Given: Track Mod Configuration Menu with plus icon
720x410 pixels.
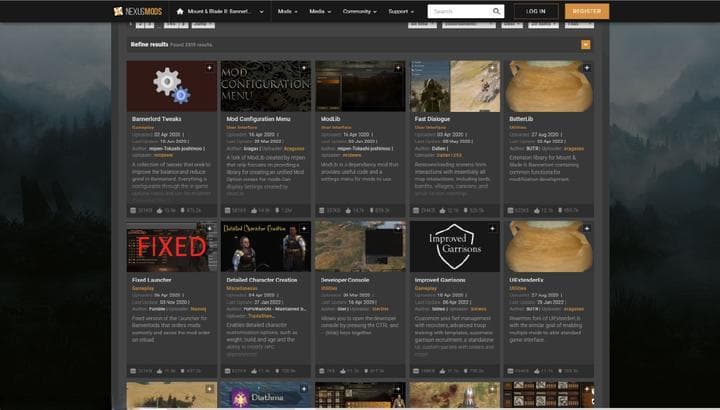Looking at the screenshot, I should coord(304,68).
